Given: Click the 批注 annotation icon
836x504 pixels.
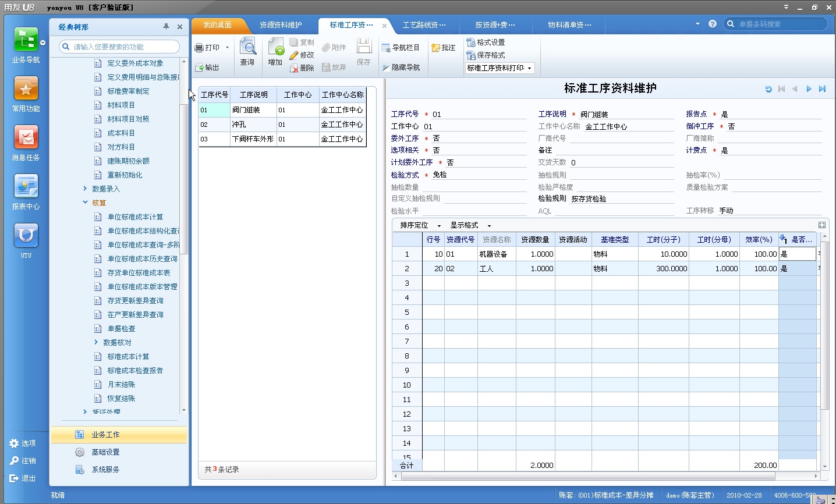Looking at the screenshot, I should point(435,48).
